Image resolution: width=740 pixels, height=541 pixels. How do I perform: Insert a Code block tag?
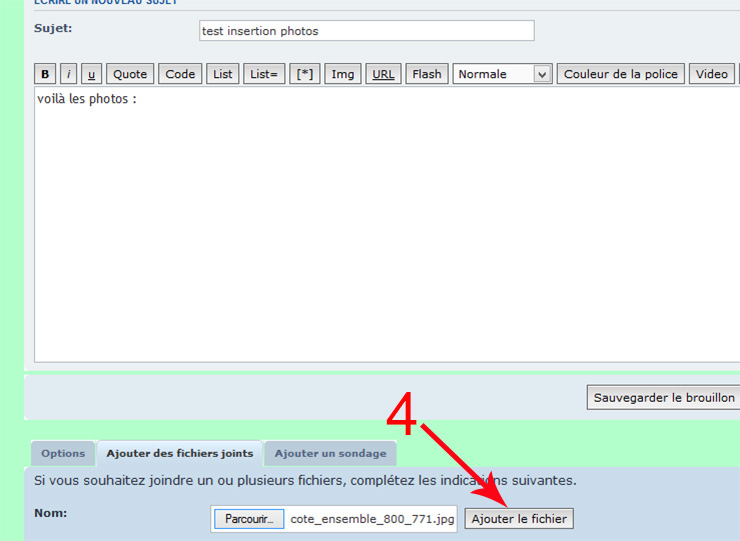pyautogui.click(x=180, y=74)
